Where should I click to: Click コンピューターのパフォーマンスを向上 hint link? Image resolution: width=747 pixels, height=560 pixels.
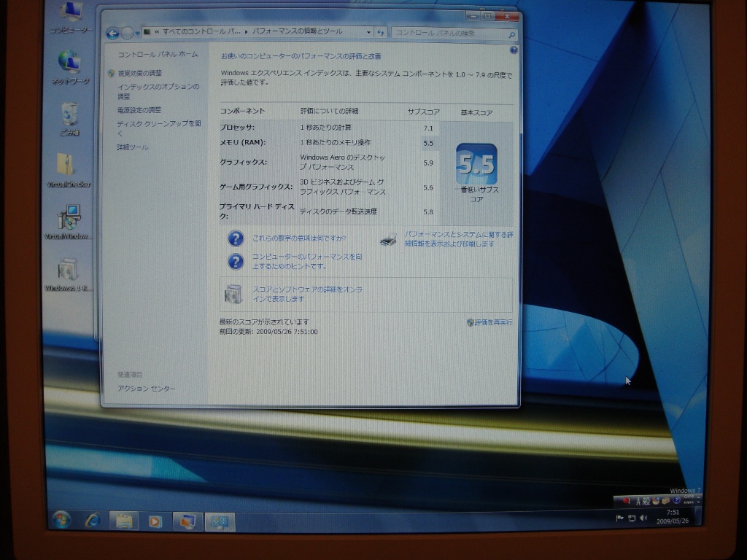click(x=307, y=262)
